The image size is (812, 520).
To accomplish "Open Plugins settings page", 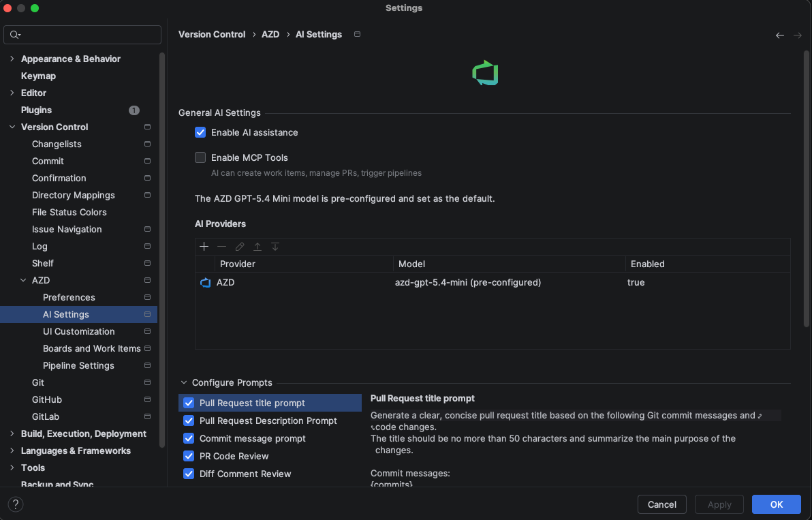I will (36, 110).
